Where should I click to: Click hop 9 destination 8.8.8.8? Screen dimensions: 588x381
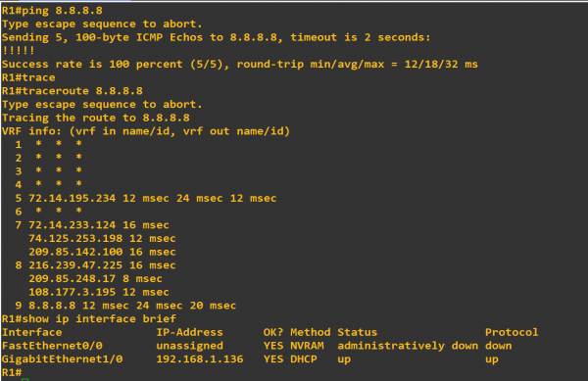[52, 306]
